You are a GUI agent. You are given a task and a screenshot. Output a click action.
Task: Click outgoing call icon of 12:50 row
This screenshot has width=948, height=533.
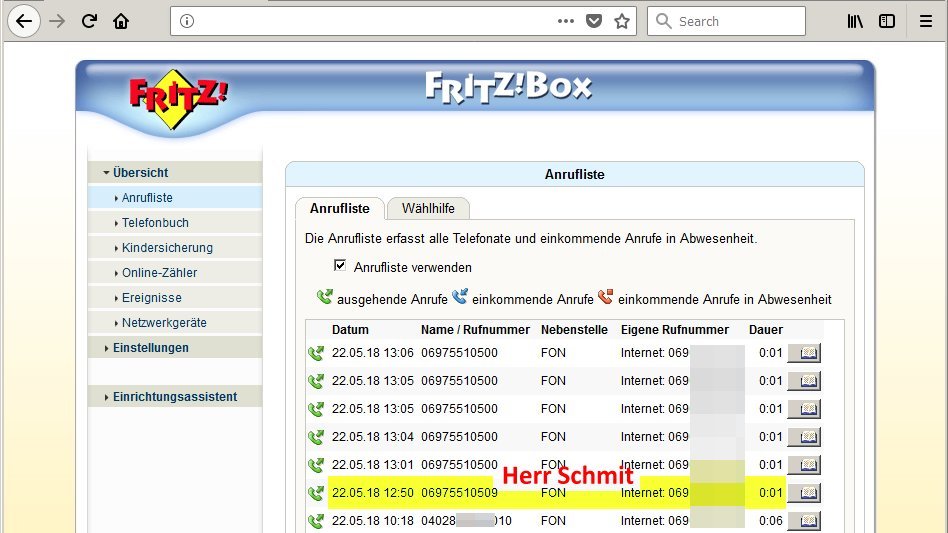click(316, 493)
